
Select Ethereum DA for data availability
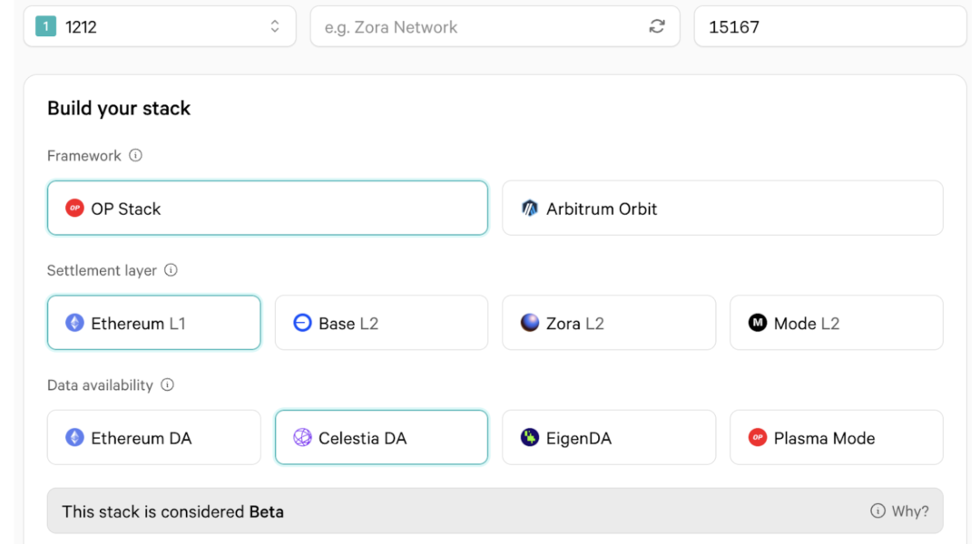(153, 437)
